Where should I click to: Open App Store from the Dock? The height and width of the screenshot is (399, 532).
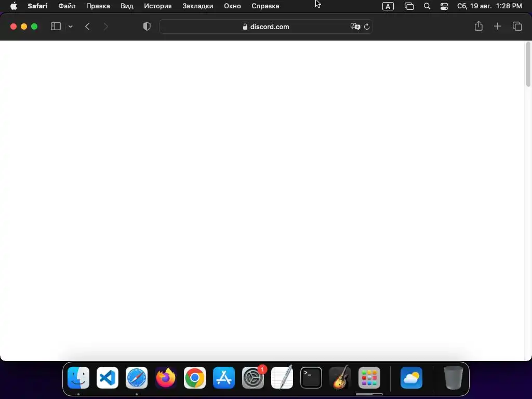[224, 378]
